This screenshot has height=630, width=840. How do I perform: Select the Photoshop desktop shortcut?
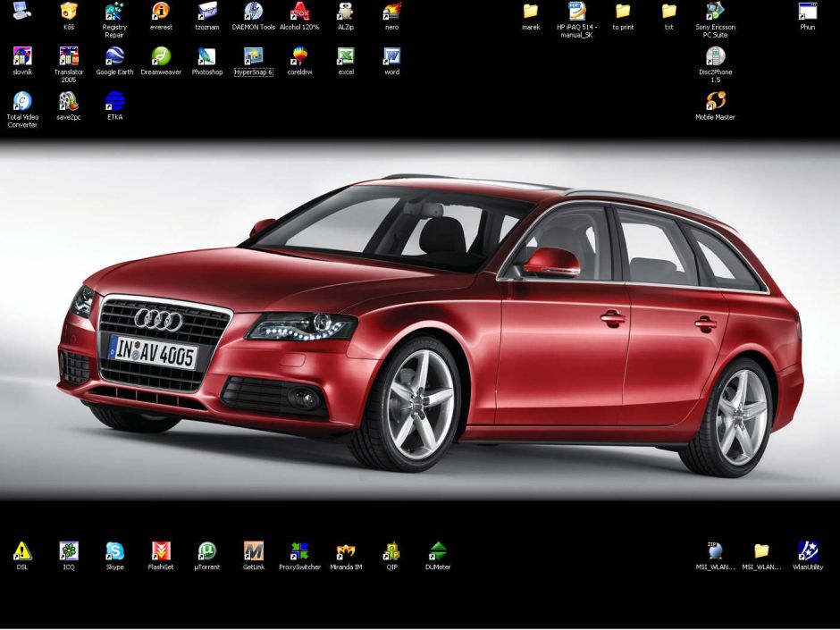click(206, 57)
